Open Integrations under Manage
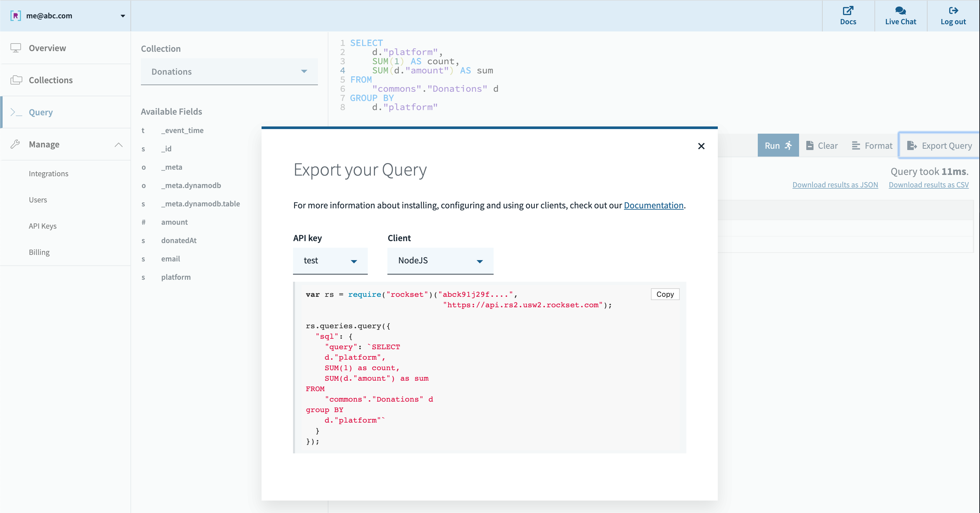This screenshot has width=980, height=513. pyautogui.click(x=49, y=173)
